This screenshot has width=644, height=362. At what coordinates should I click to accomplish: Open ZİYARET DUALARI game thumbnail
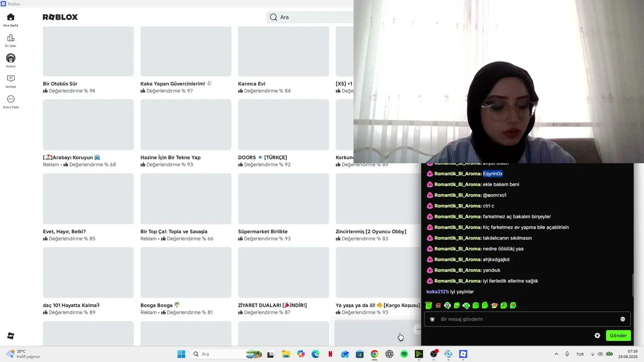pos(283,273)
